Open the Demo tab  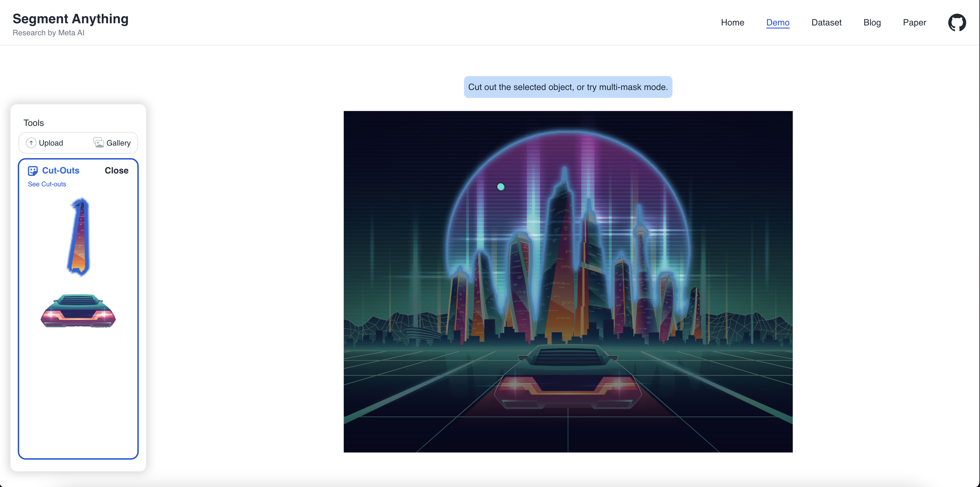click(x=778, y=22)
